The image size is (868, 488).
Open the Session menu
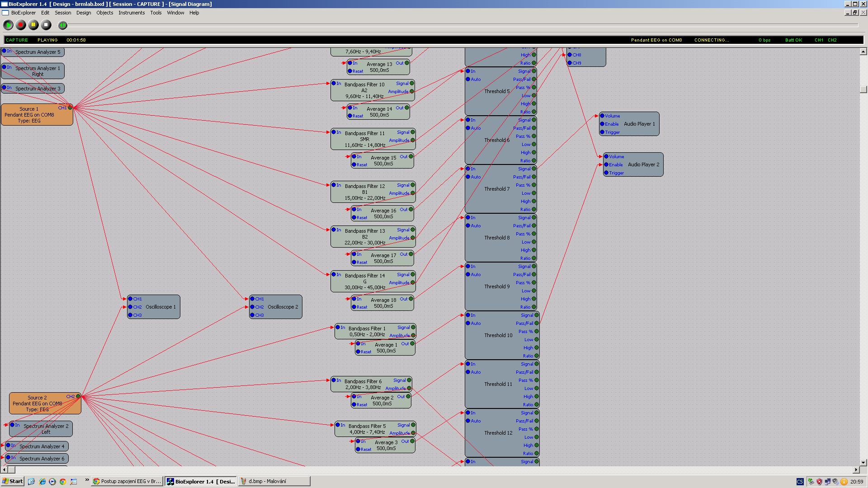pyautogui.click(x=63, y=13)
